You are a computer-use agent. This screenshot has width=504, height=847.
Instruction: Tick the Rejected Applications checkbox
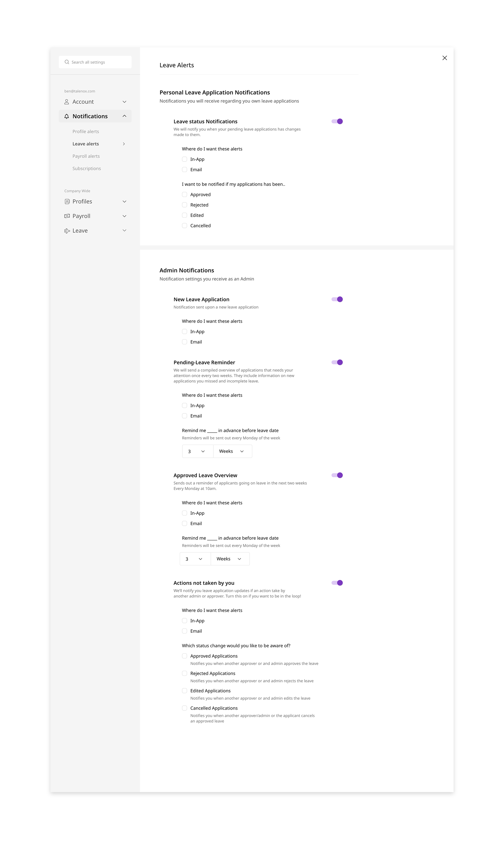tap(185, 673)
